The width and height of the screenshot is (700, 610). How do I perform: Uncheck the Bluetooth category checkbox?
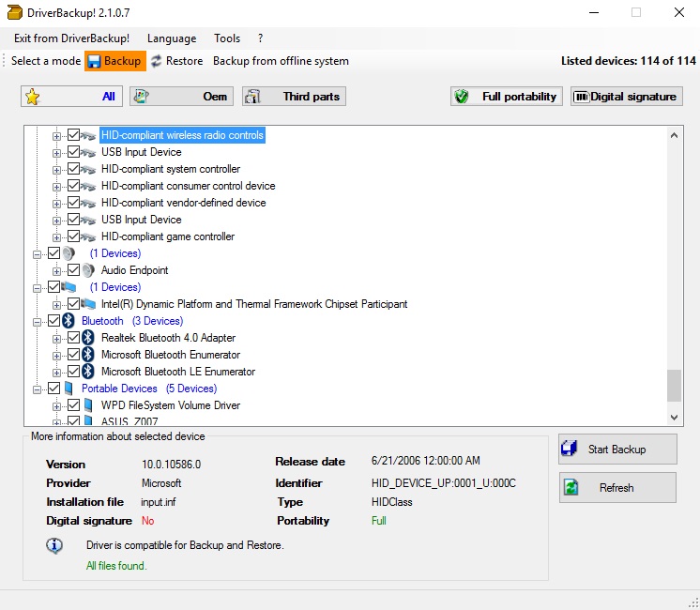pyautogui.click(x=54, y=320)
